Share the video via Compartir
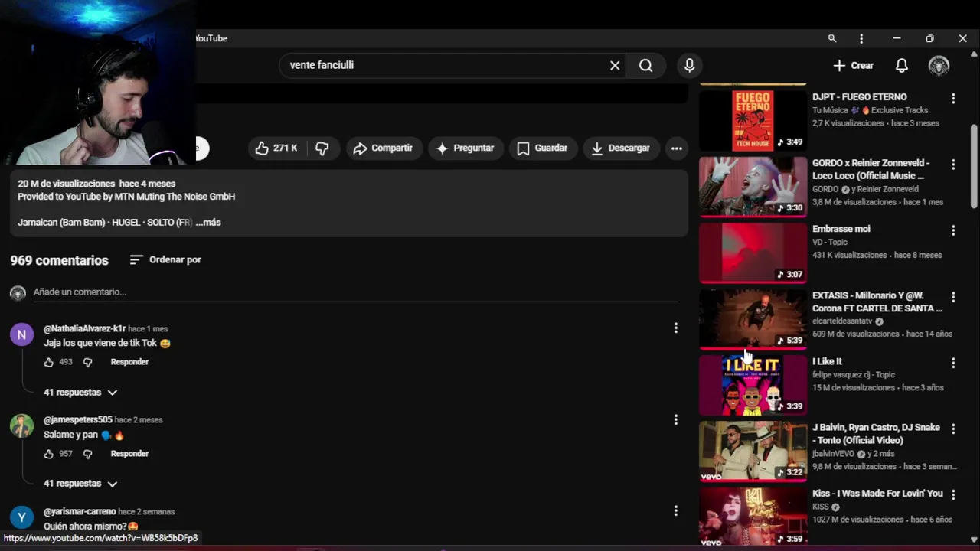This screenshot has height=551, width=980. coord(383,148)
